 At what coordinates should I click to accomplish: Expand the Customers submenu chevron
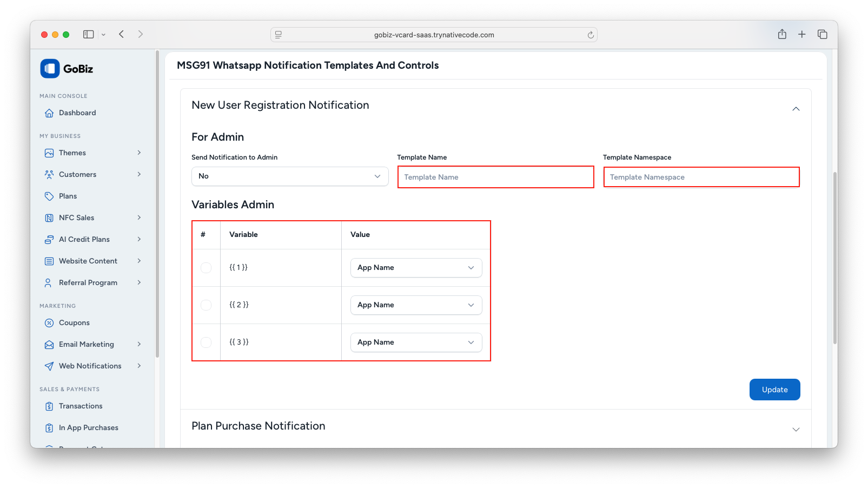[139, 174]
